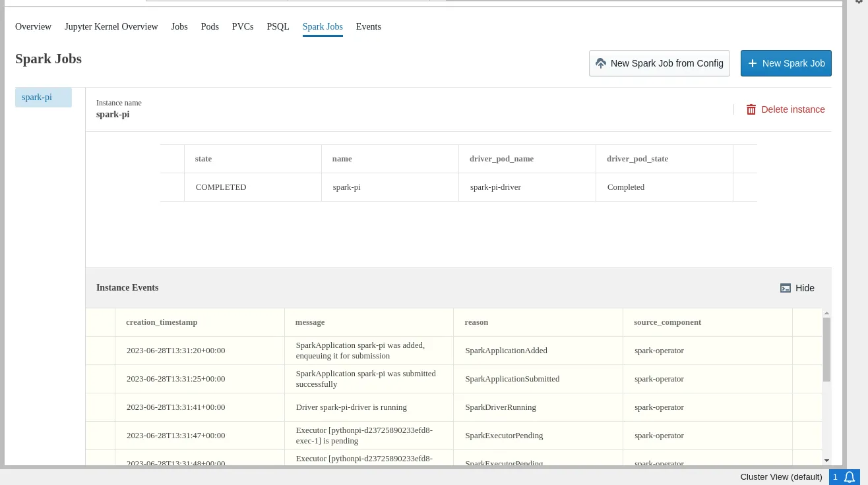Image resolution: width=868 pixels, height=485 pixels.
Task: Select the Spark Jobs tab
Action: coord(323,27)
